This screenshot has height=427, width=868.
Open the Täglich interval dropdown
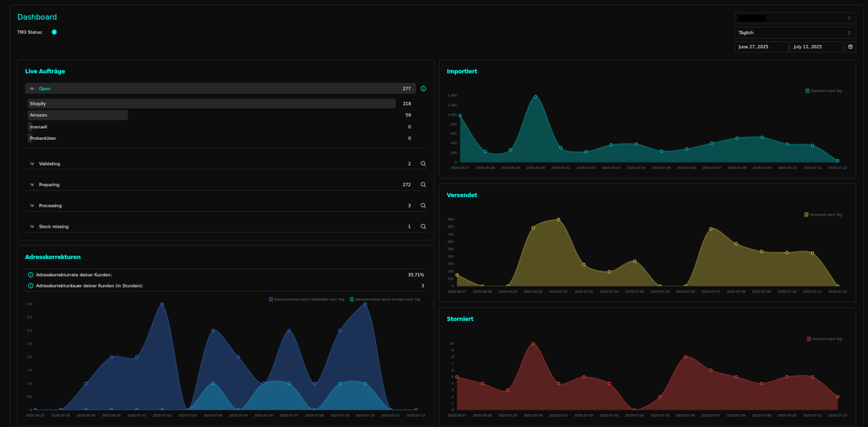click(x=795, y=33)
